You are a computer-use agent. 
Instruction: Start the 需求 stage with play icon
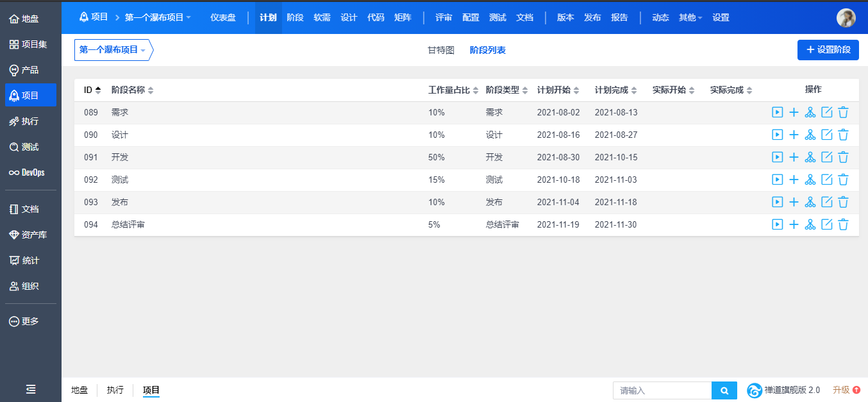[x=777, y=112]
